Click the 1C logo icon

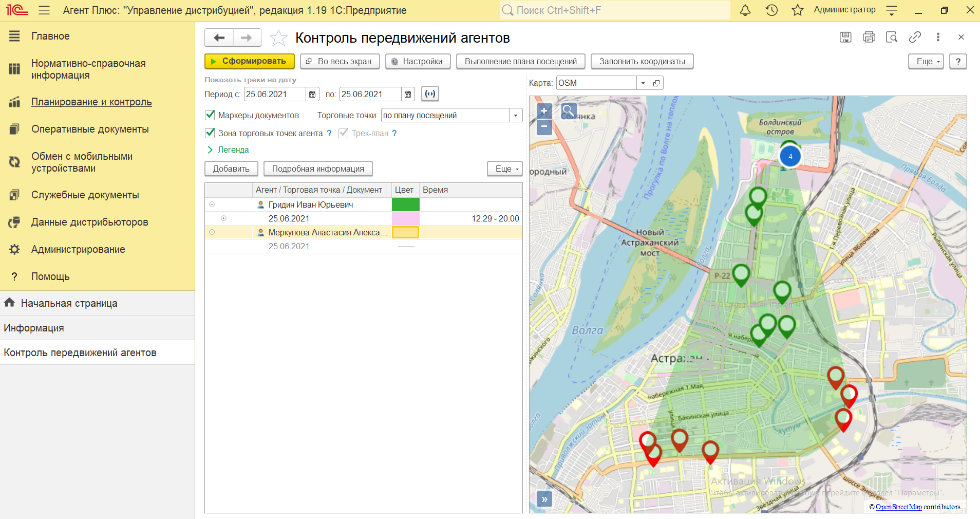tap(16, 10)
